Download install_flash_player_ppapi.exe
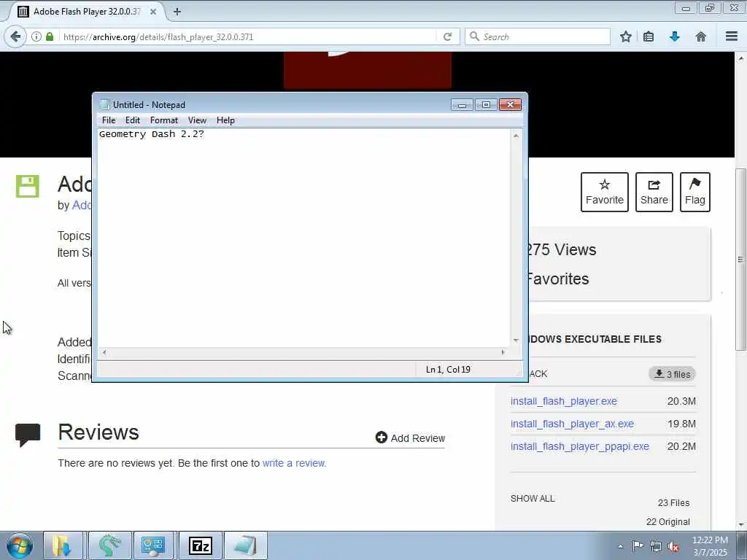 tap(580, 447)
